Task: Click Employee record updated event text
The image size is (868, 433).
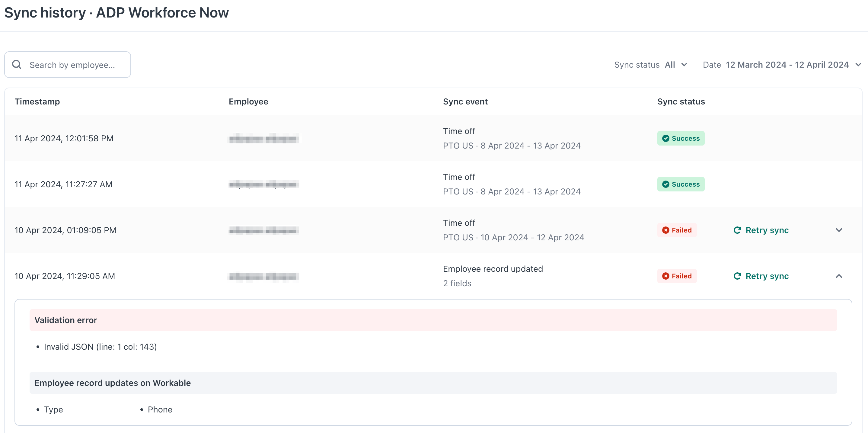Action: pos(493,269)
